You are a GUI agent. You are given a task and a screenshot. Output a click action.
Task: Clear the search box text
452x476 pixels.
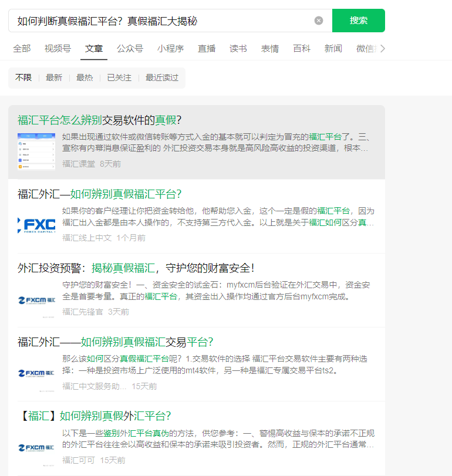coord(318,21)
